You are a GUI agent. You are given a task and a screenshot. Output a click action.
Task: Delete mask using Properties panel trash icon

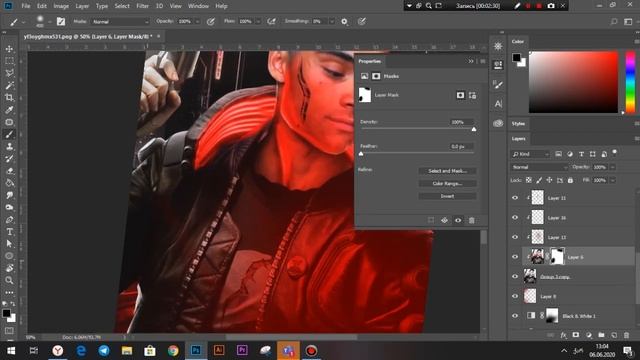471,220
